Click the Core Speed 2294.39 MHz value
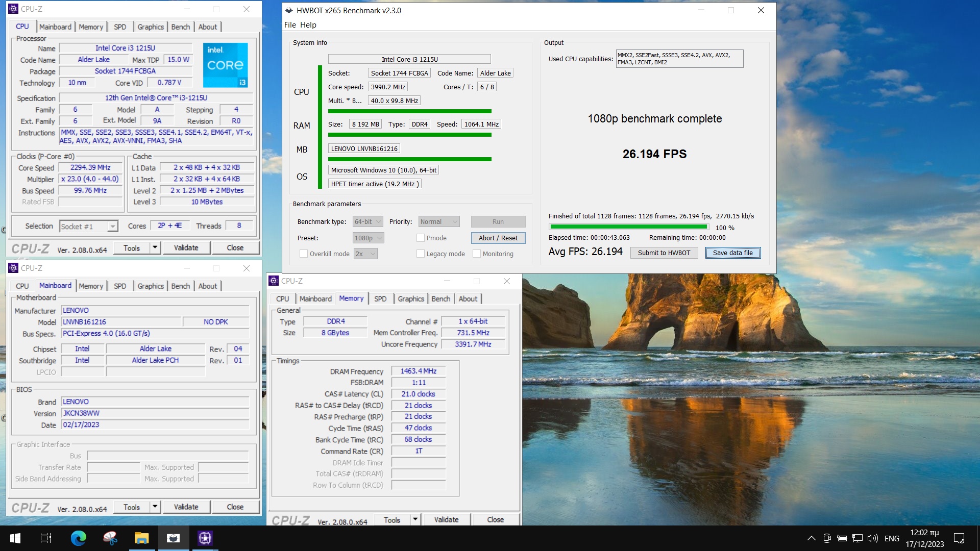The image size is (980, 551). pos(90,167)
